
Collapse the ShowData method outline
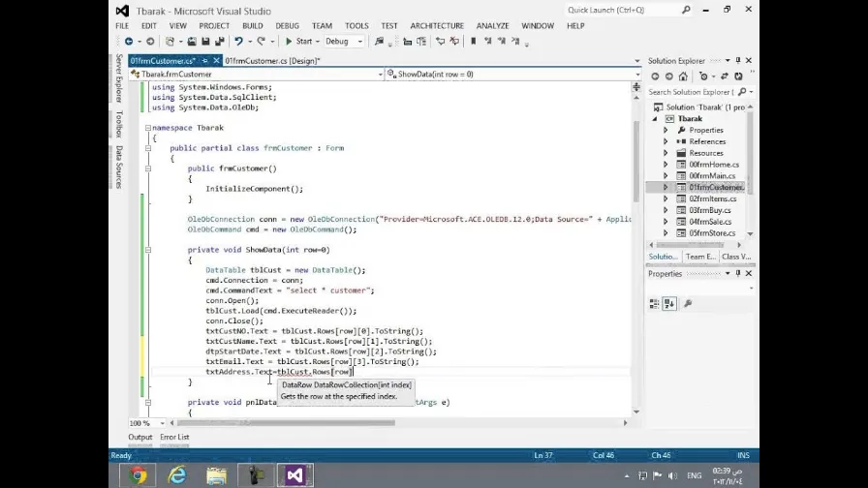click(148, 250)
